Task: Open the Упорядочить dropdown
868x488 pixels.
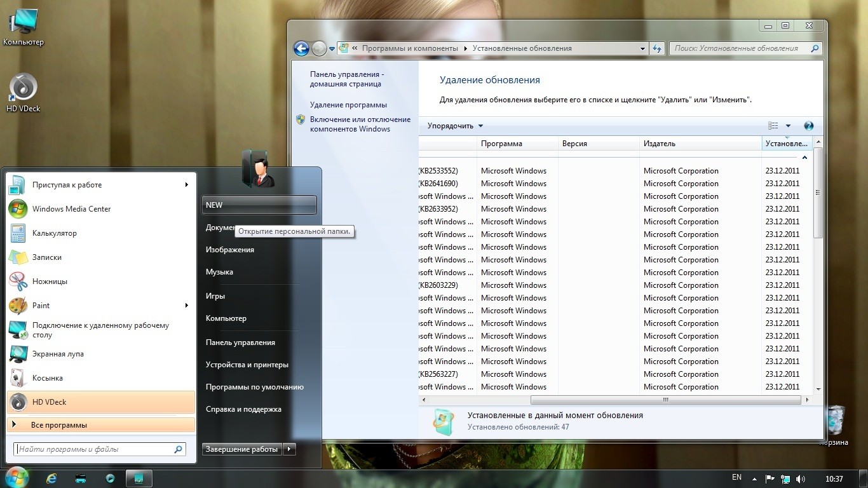Action: pyautogui.click(x=455, y=126)
